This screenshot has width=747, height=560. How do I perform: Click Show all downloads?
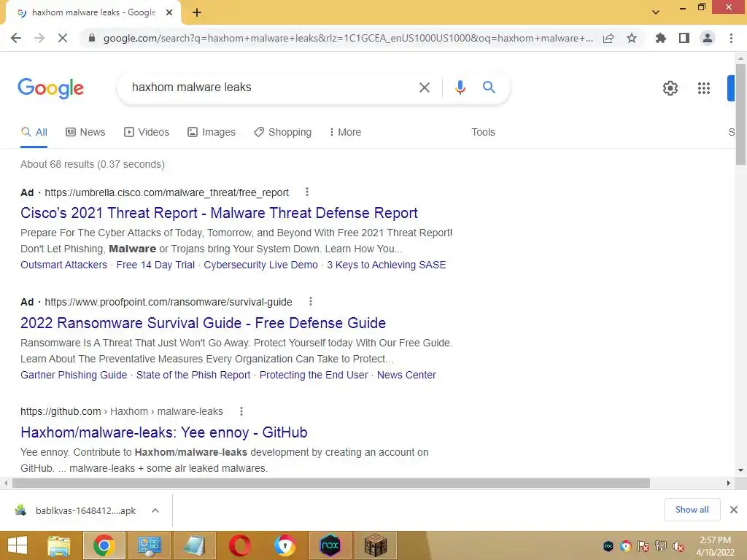pos(692,510)
